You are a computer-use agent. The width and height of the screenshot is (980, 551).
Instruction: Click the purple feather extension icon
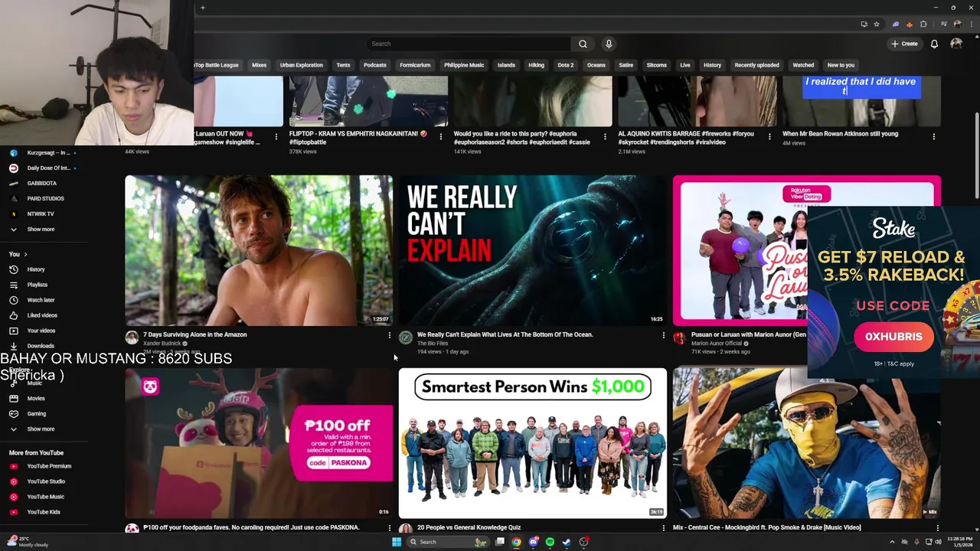[x=896, y=24]
